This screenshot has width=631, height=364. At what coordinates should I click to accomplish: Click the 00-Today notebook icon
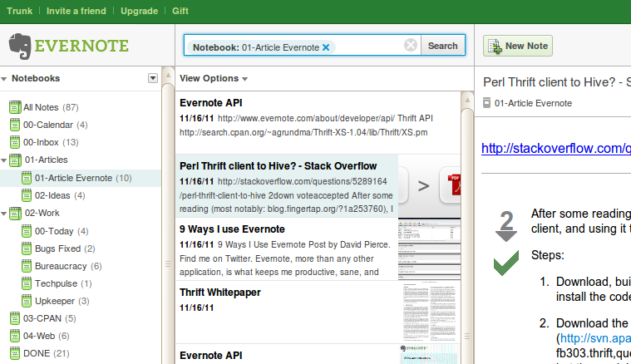[x=27, y=231]
